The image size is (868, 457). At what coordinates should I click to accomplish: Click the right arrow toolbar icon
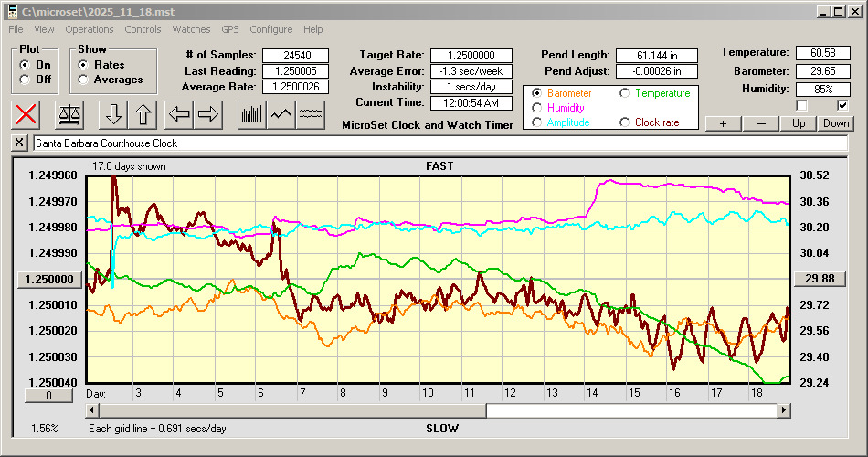[209, 114]
